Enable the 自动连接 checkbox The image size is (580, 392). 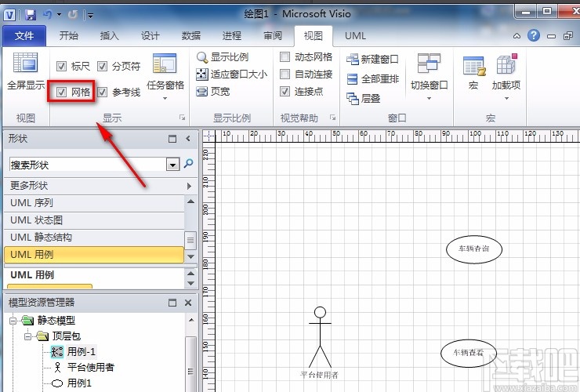coord(285,74)
